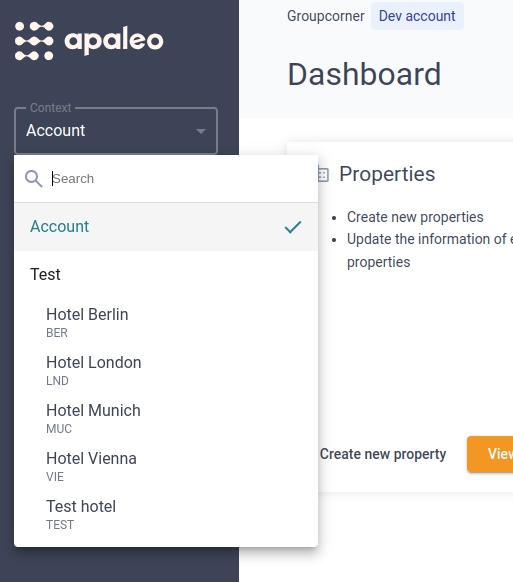Select Test hotel TEST property

166,514
